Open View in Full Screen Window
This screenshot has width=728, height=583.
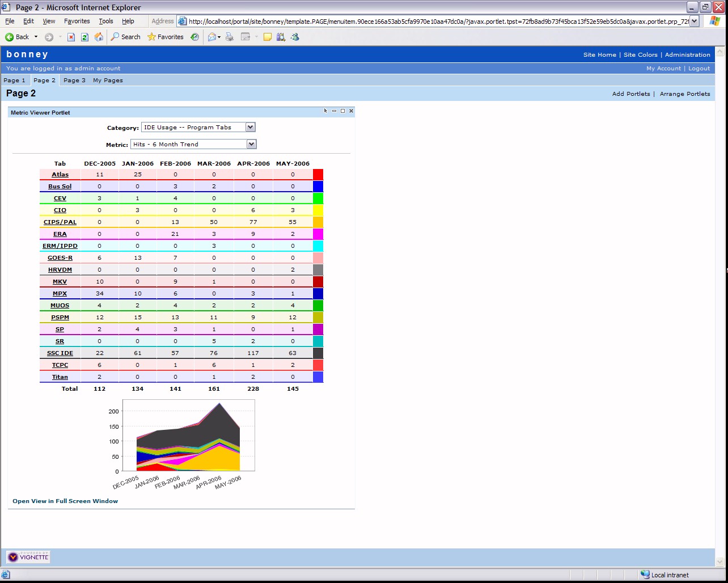[65, 501]
